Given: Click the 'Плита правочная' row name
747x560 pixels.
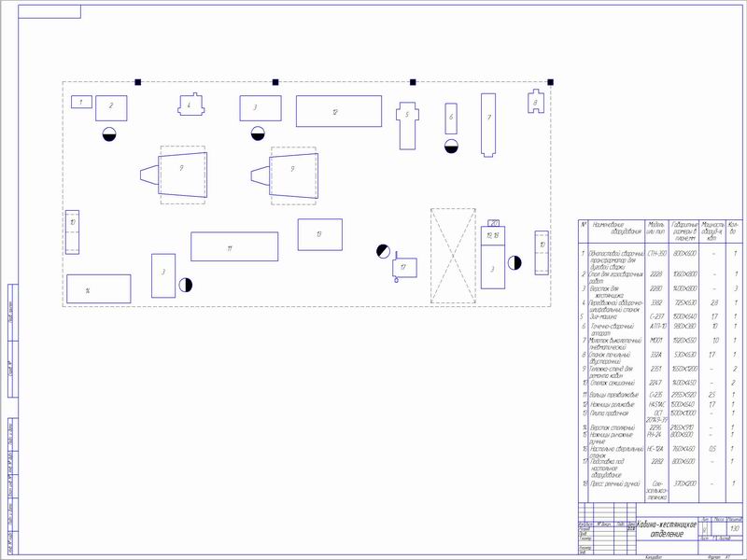Looking at the screenshot, I should tap(610, 413).
